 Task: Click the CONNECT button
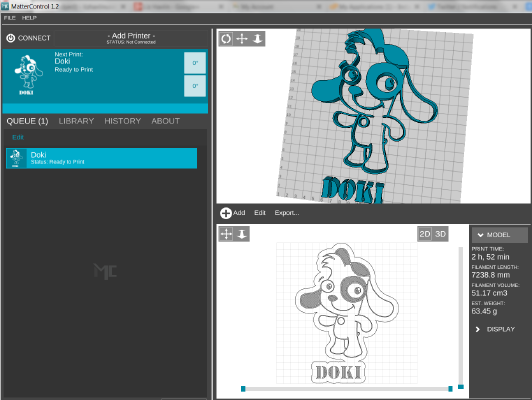click(28, 38)
